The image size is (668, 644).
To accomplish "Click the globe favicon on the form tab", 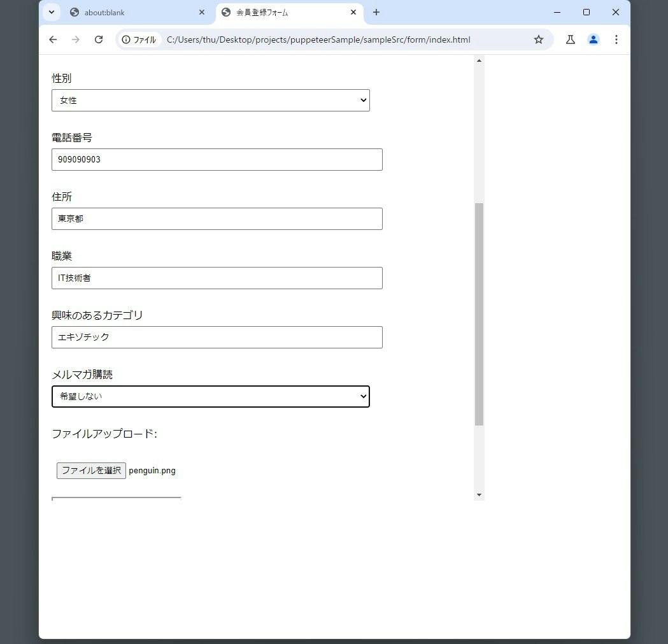I will 225,12.
